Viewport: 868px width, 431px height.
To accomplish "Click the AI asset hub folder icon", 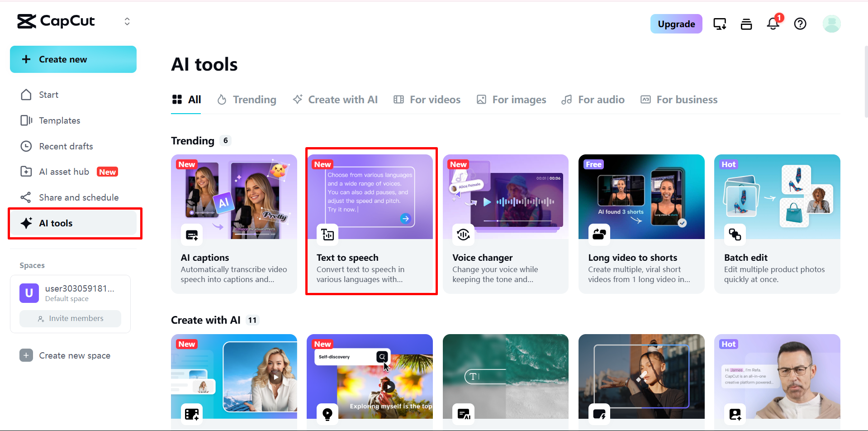I will click(x=26, y=172).
